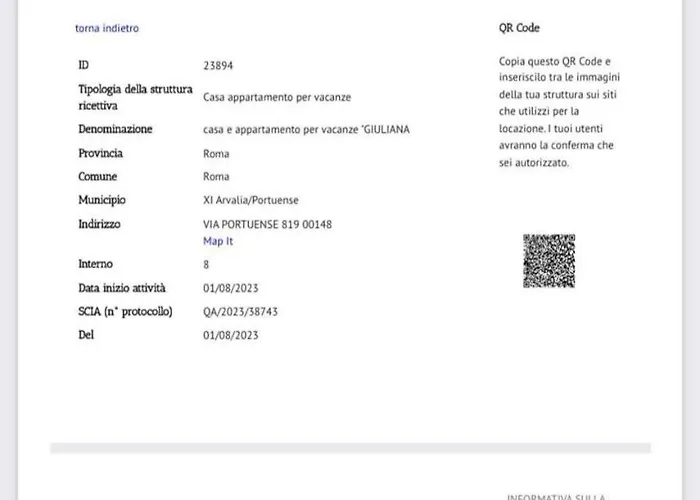700x500 pixels.
Task: Click the grey horizontal divider bar
Action: [x=350, y=448]
